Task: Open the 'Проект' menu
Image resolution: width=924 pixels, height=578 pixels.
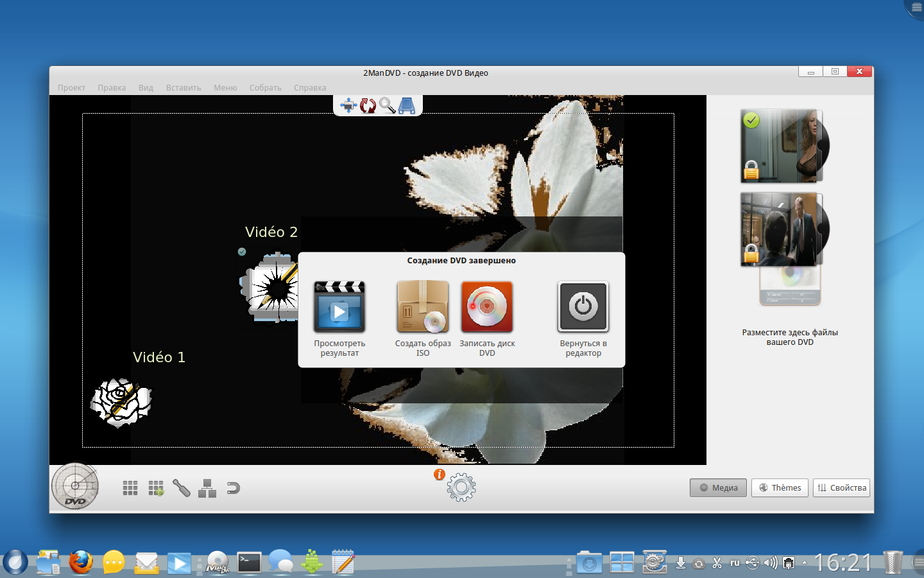Action: point(71,88)
